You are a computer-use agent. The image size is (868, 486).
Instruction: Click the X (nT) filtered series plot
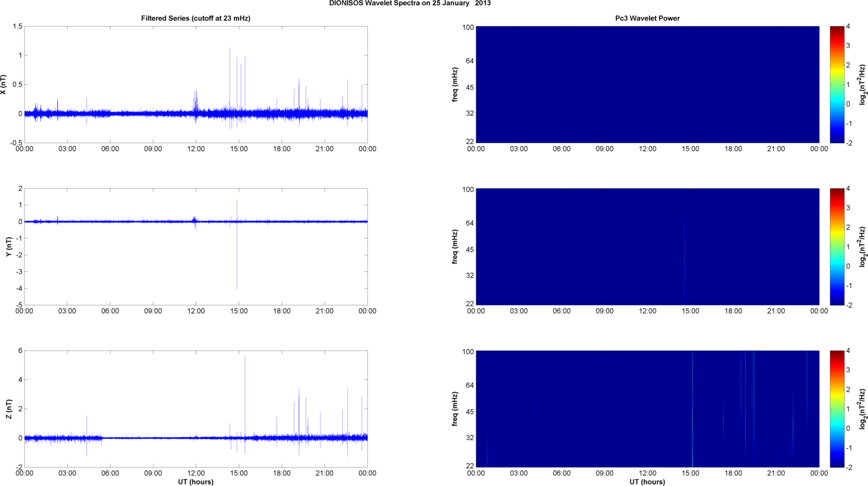[196, 84]
